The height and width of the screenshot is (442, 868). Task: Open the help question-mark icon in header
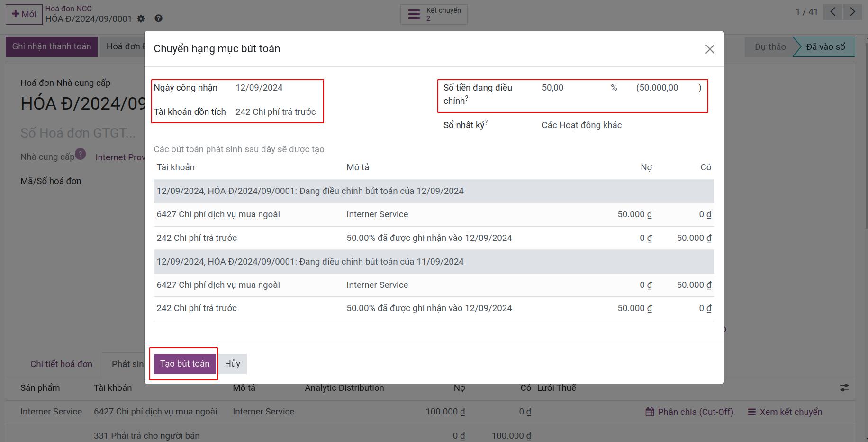[158, 18]
